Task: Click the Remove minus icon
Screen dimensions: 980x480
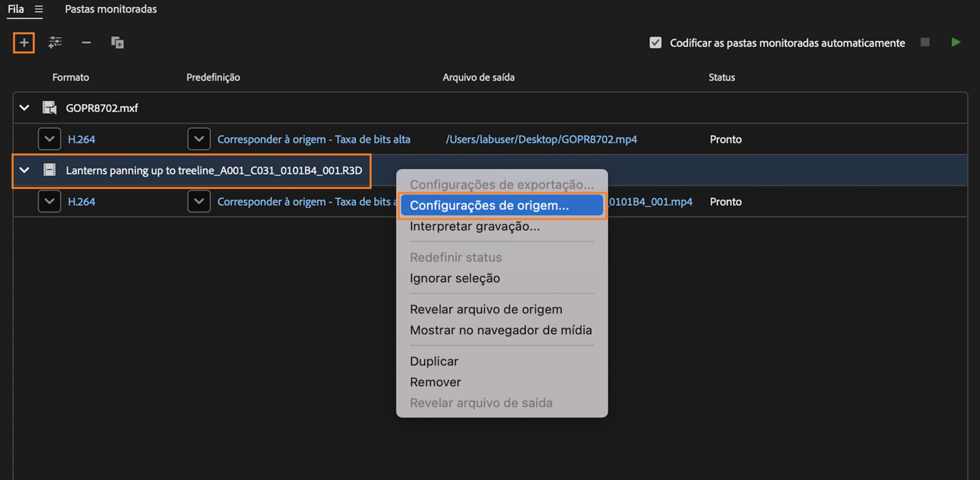Action: [x=86, y=43]
